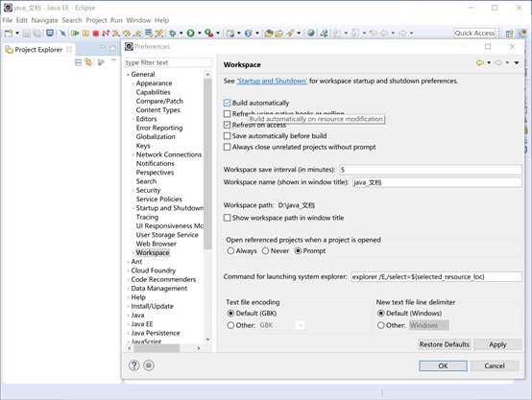Screen dimensions: 532x400
Task: Collapse All in Project Explorer
Action: click(x=79, y=62)
